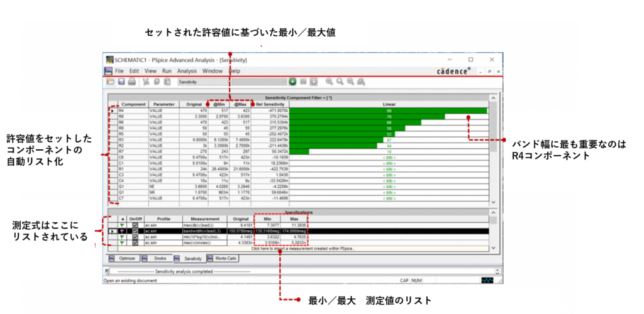The height and width of the screenshot is (314, 644).
Task: Open the Window menu
Action: click(213, 71)
